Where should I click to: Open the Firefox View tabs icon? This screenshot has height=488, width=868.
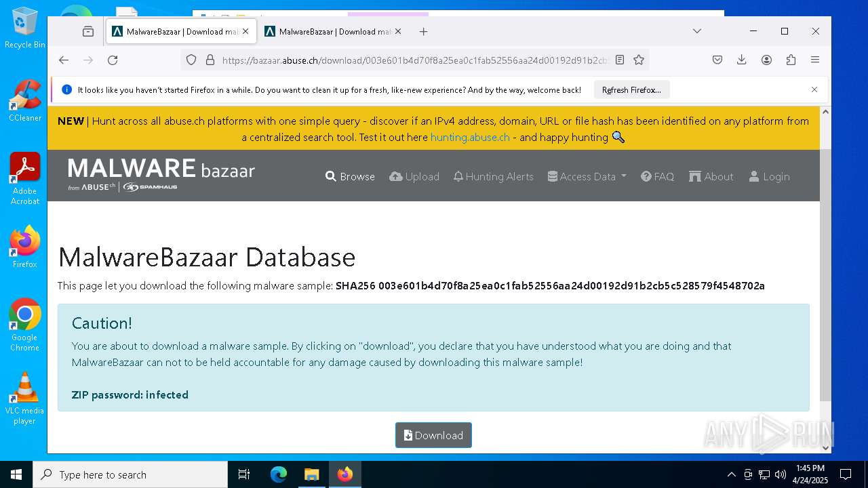(x=88, y=31)
